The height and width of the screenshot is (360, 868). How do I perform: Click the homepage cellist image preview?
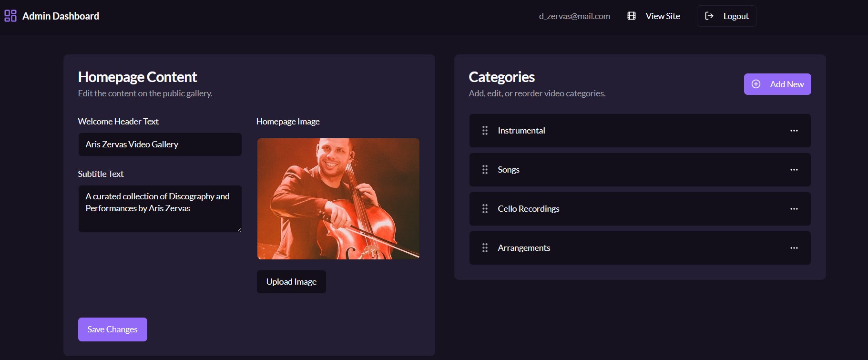338,199
